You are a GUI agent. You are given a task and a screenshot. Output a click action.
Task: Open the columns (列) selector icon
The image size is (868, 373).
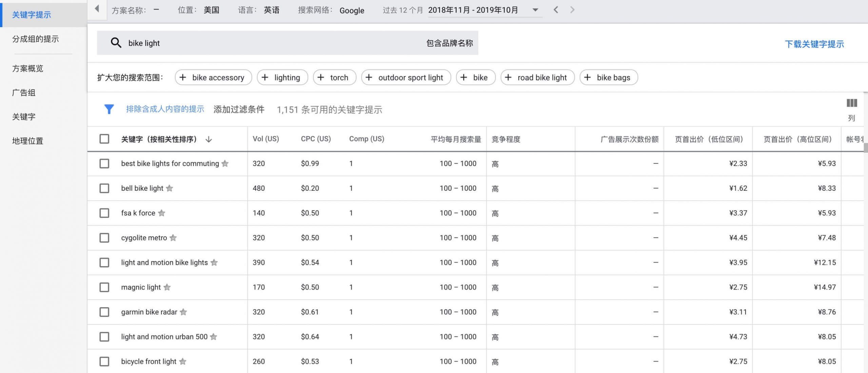tap(851, 103)
